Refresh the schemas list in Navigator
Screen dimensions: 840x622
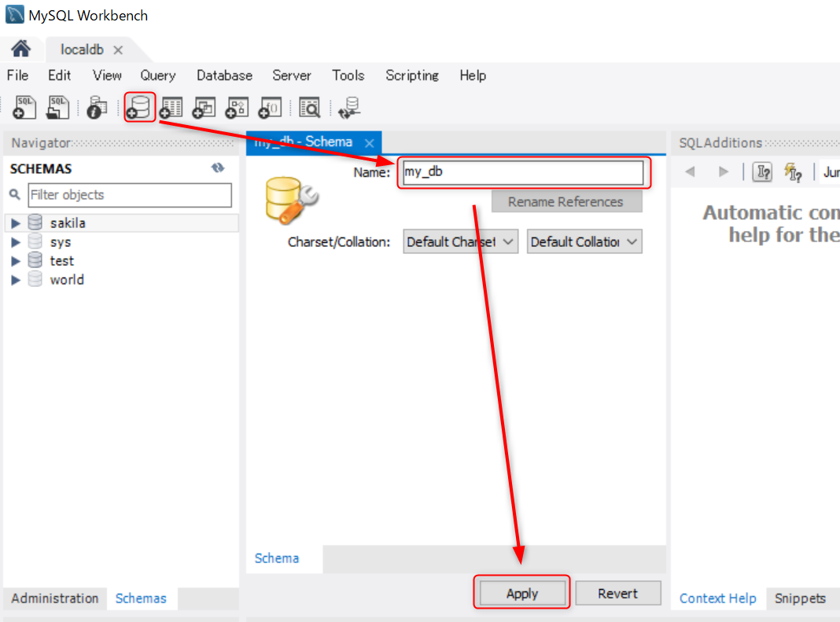point(218,167)
